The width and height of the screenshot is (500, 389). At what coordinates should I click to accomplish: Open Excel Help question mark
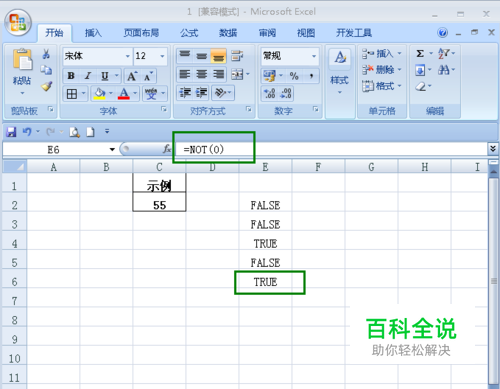(x=443, y=33)
